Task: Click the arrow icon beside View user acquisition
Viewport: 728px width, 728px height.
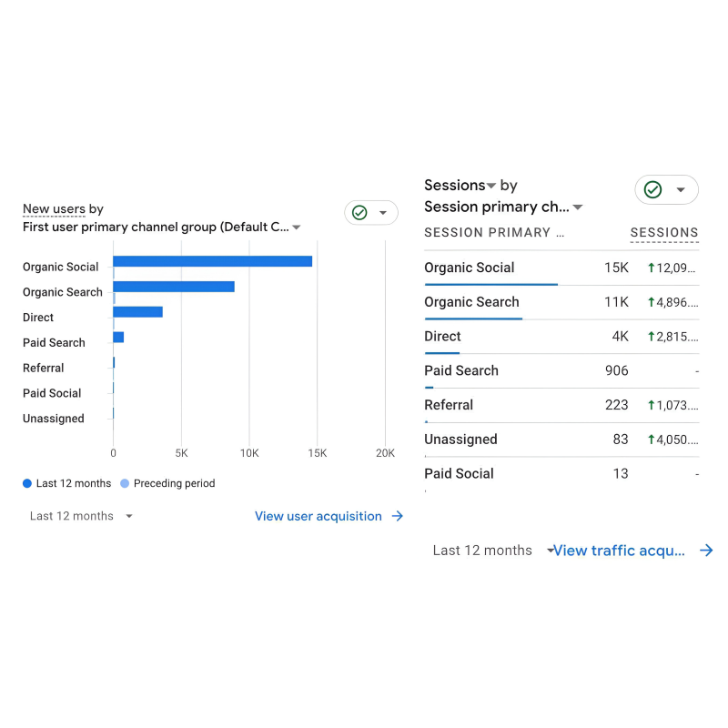Action: pos(397,516)
